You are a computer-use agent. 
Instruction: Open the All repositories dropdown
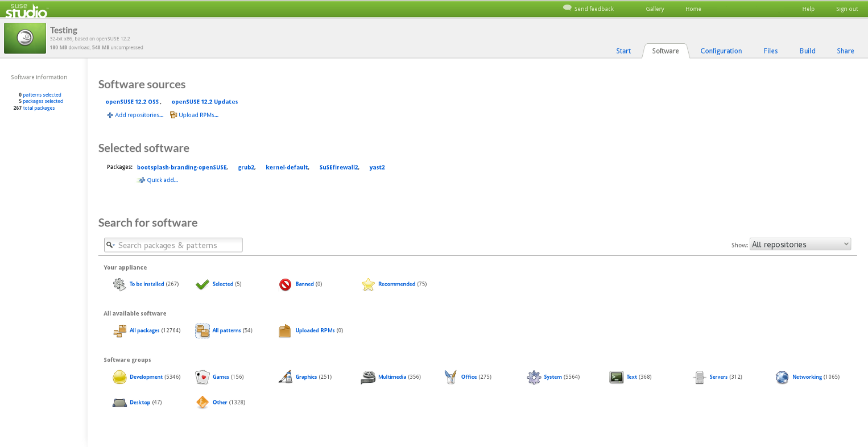click(800, 245)
